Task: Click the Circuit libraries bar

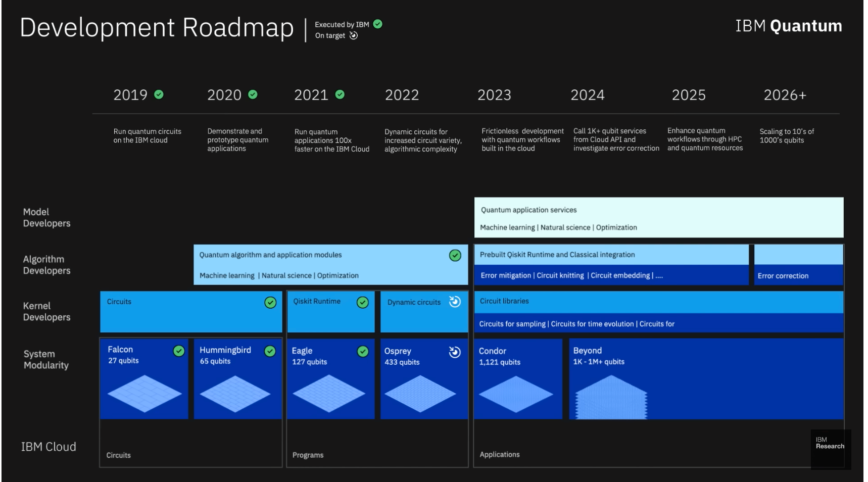Action: (659, 302)
